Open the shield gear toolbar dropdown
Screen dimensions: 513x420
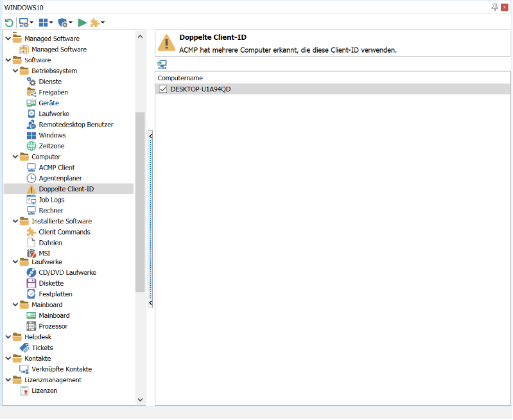click(x=65, y=22)
